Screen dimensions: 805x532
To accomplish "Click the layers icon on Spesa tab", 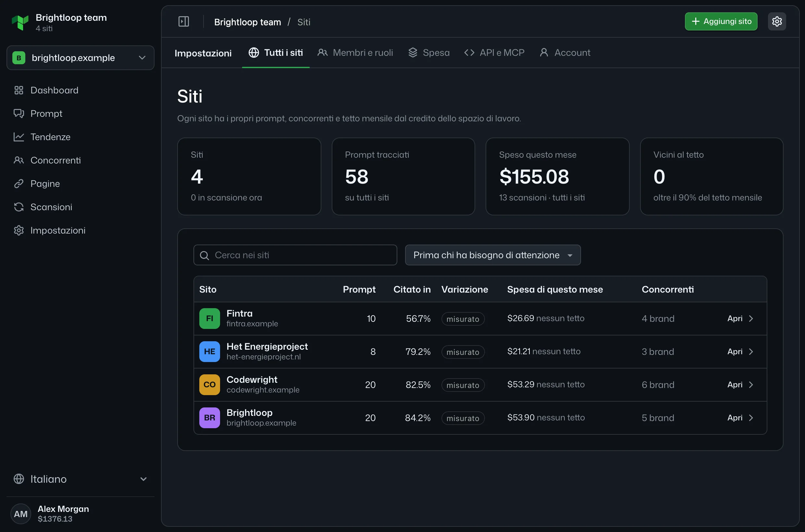I will pyautogui.click(x=413, y=53).
